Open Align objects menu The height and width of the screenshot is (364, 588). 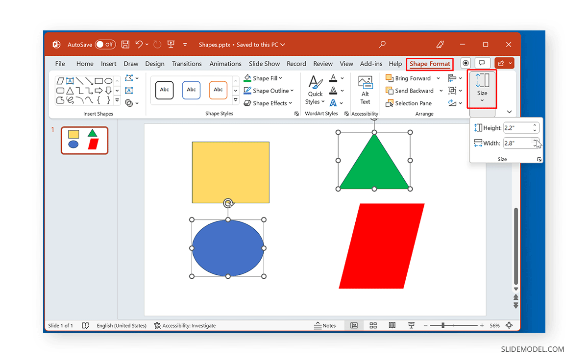pyautogui.click(x=455, y=78)
